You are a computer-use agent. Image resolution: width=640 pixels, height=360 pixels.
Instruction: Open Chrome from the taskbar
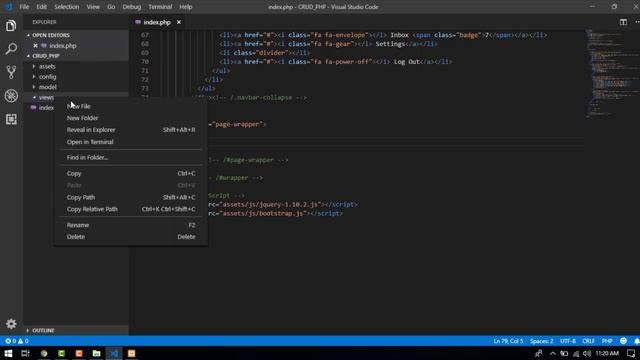point(44,353)
